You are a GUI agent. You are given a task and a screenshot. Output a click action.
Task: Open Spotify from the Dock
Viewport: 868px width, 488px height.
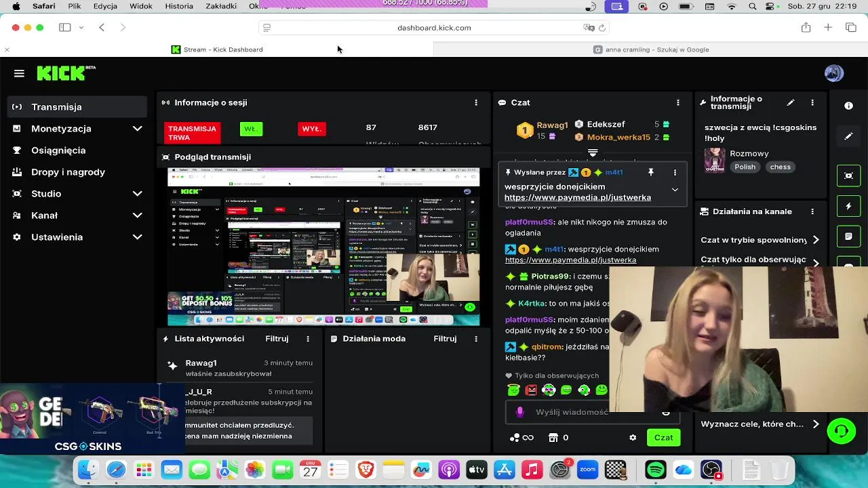[655, 470]
